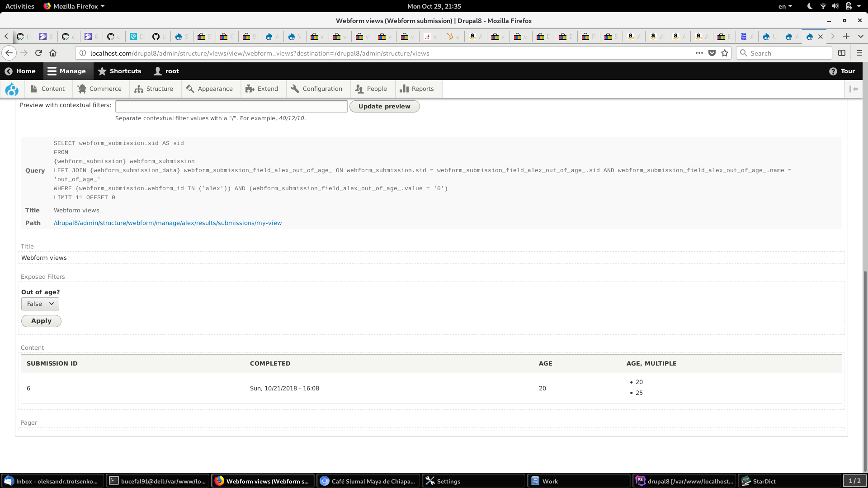This screenshot has width=868, height=488.
Task: Open the 'Out of age?' False dropdown
Action: coord(40,304)
